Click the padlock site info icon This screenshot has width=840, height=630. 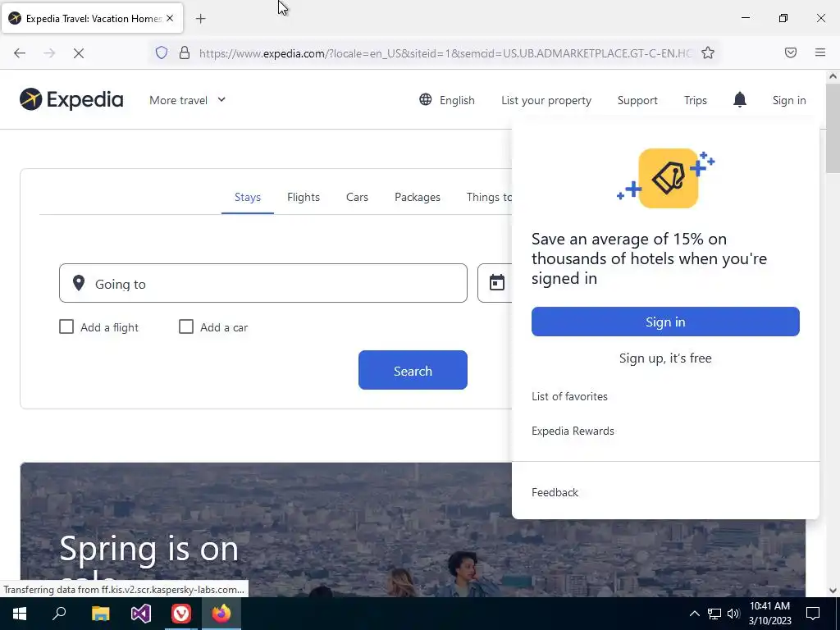coord(185,52)
